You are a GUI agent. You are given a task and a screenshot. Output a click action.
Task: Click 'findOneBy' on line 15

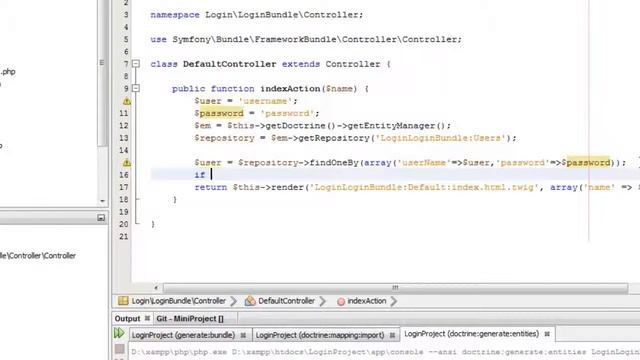(x=333, y=162)
